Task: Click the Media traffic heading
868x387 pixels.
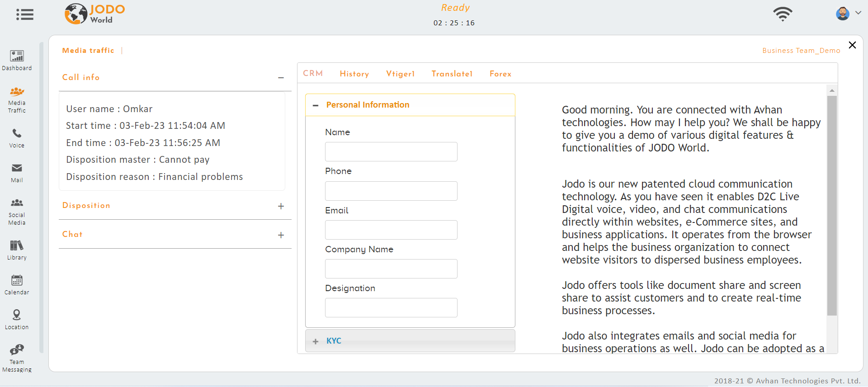Action: [88, 50]
